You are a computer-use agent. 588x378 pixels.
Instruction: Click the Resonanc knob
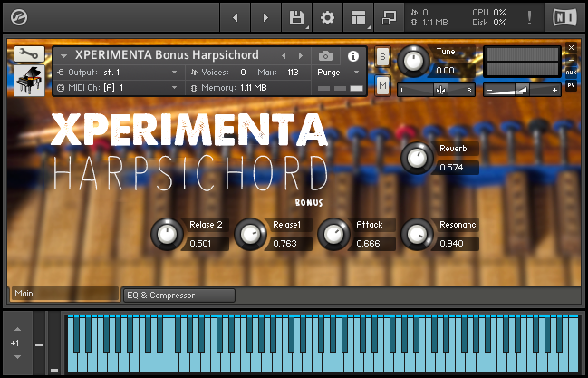(x=417, y=234)
